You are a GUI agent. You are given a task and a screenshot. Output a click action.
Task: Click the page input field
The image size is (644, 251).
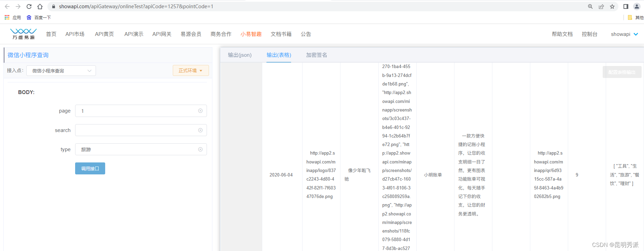(x=141, y=111)
